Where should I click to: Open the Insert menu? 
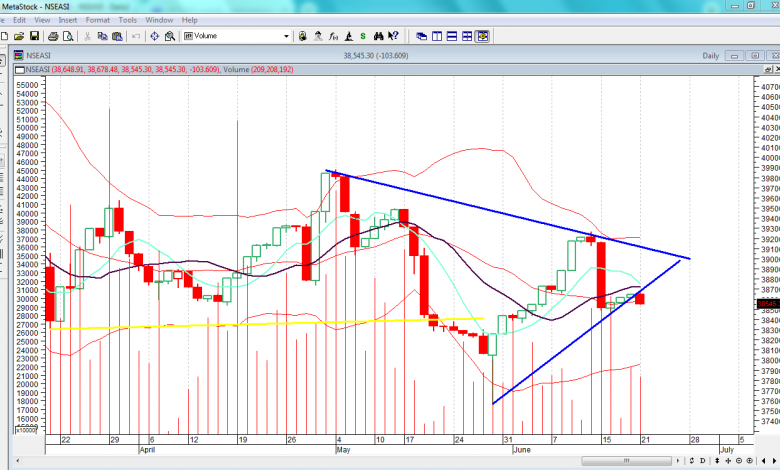point(68,19)
